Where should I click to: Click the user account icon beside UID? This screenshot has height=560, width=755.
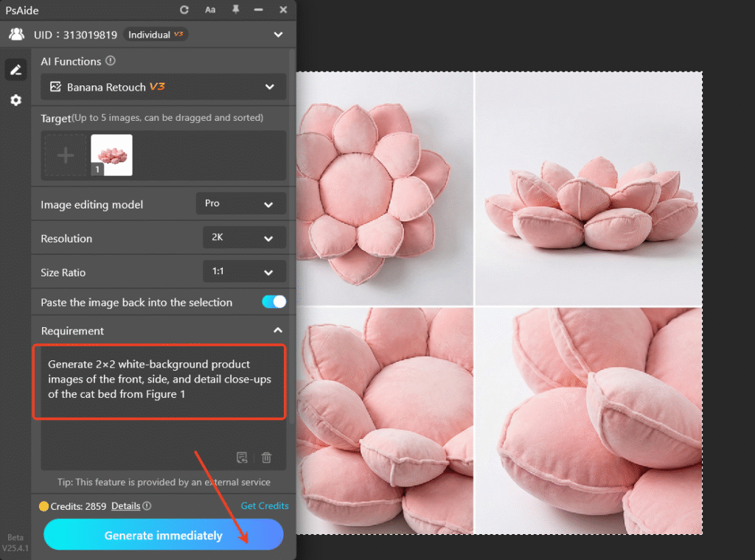click(x=15, y=34)
